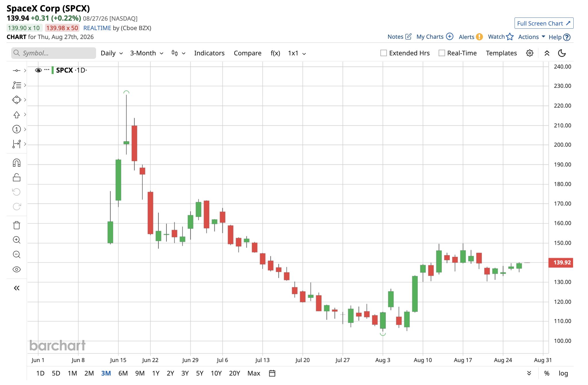The height and width of the screenshot is (385, 588).
Task: Click the period low marker below Aug 3 candle
Action: 383,334
